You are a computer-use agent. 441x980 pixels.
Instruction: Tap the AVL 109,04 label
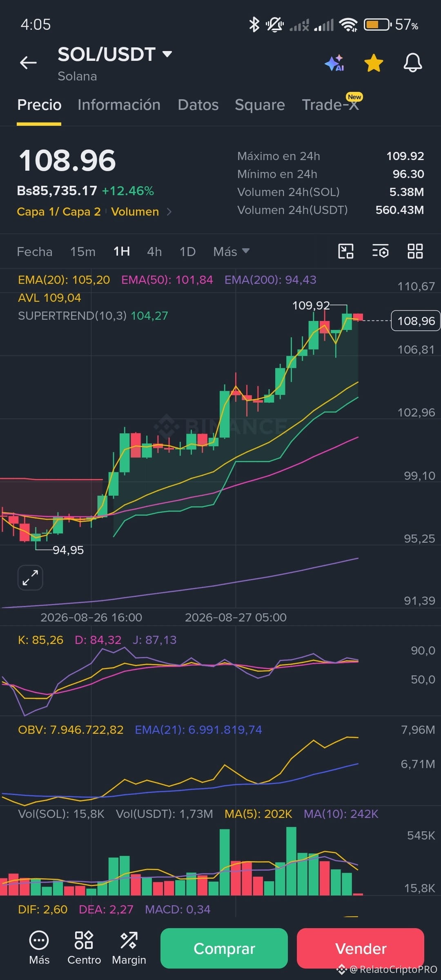(49, 298)
